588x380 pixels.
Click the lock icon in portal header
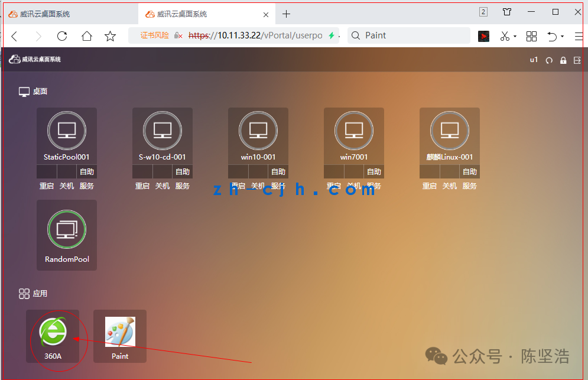(x=563, y=60)
